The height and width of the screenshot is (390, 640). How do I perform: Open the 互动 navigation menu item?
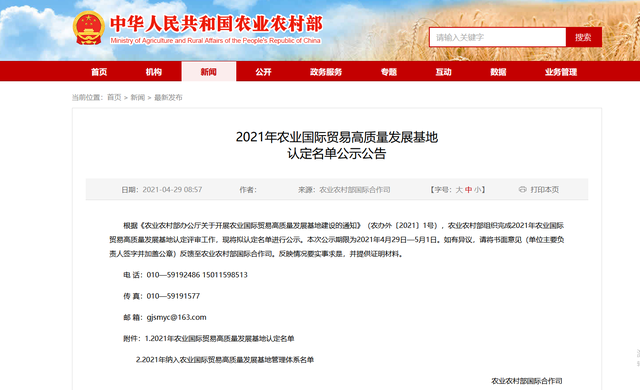pyautogui.click(x=444, y=72)
